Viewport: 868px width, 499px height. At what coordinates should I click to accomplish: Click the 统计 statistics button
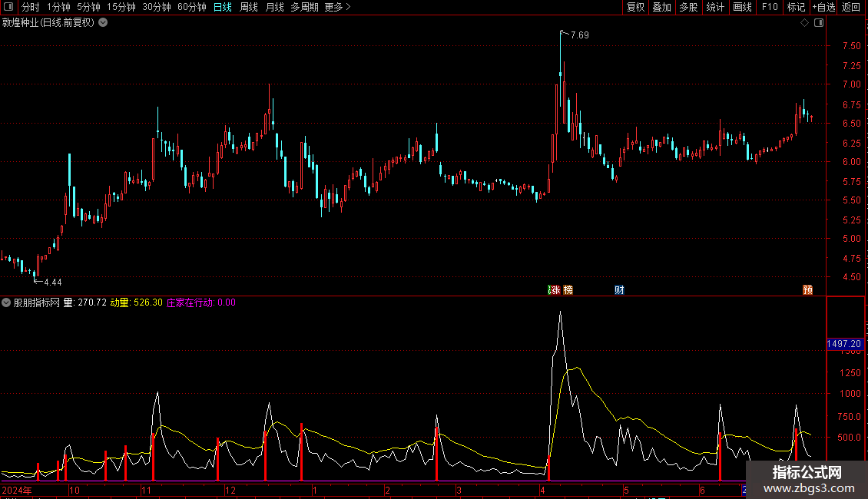click(715, 7)
